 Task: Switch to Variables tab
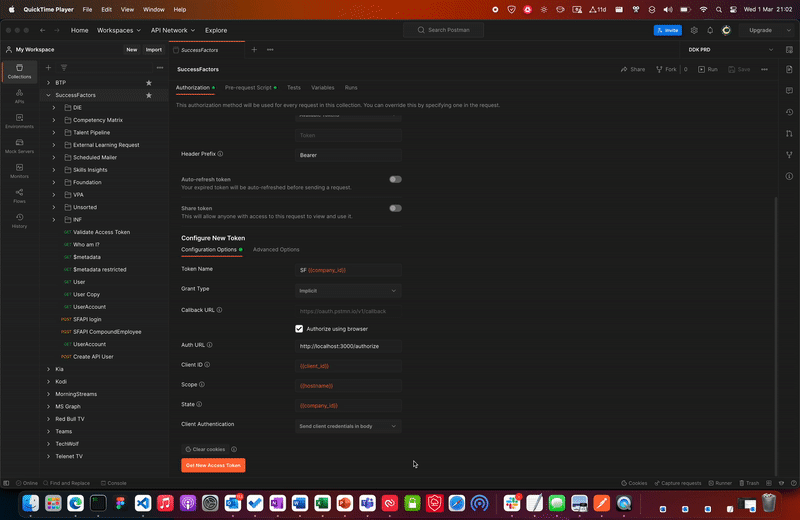coord(322,88)
